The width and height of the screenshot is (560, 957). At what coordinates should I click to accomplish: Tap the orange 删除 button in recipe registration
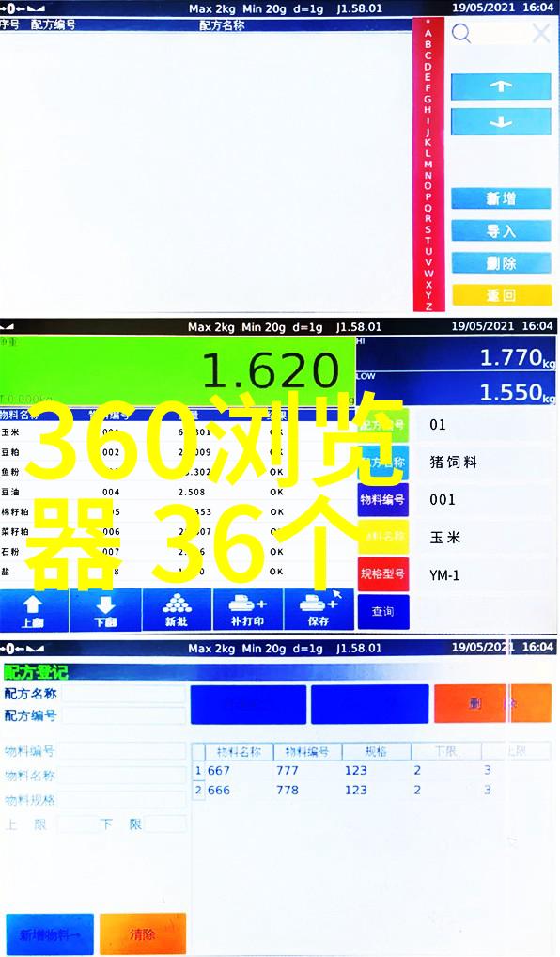click(493, 703)
